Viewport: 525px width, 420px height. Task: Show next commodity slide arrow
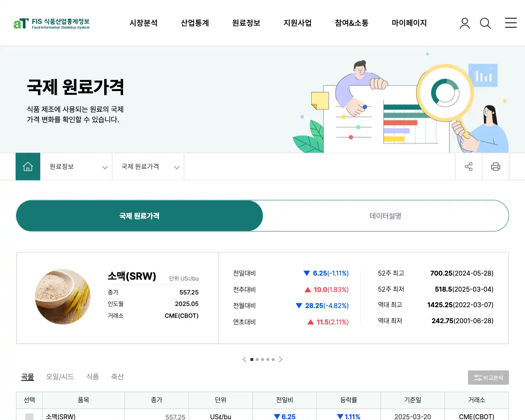(281, 359)
